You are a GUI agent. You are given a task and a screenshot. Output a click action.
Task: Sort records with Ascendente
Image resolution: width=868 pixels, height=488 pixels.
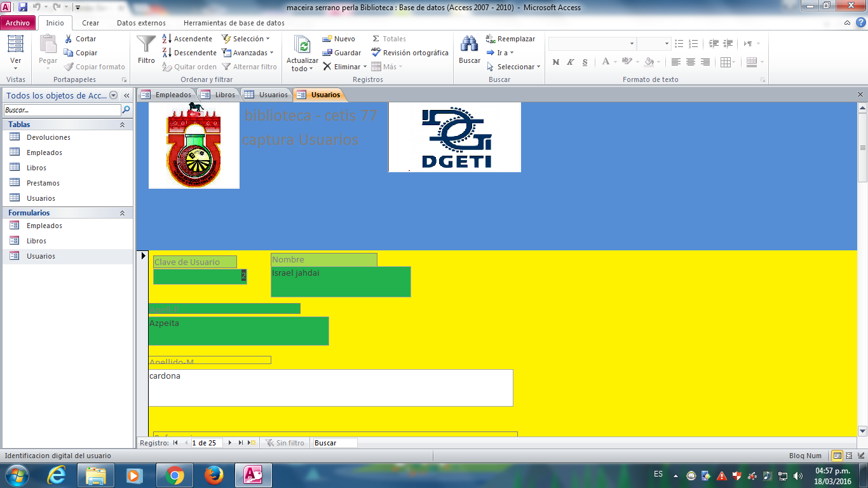(x=187, y=39)
